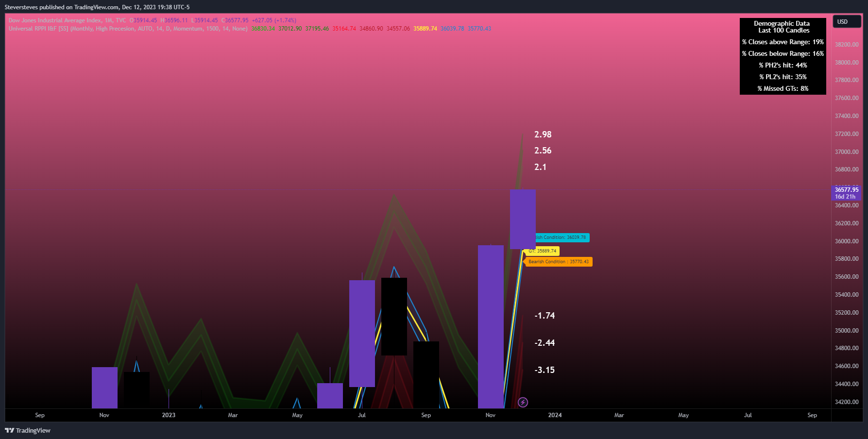Click the 36000.00 price axis label
This screenshot has width=868, height=439.
tap(847, 241)
